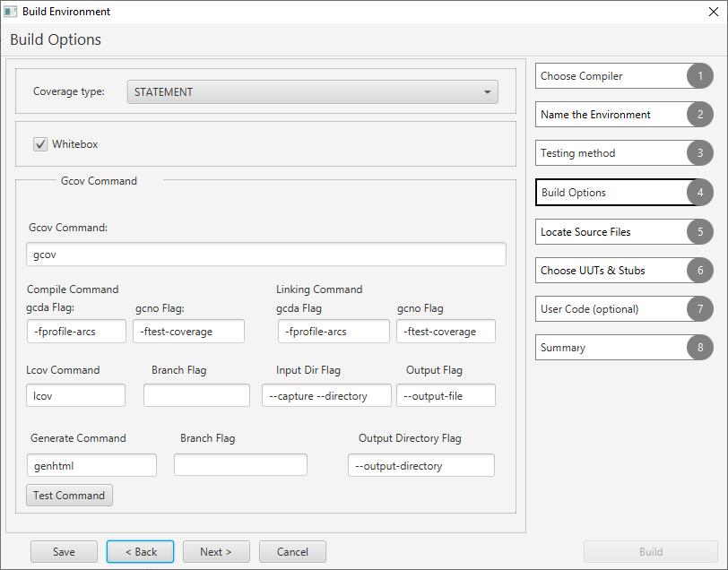Go to Summary step

[x=623, y=347]
